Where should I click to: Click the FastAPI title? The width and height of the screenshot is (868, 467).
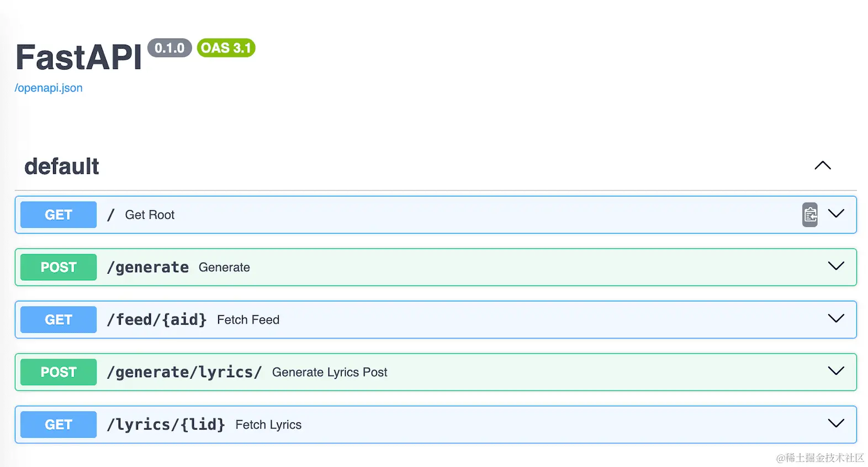(79, 57)
